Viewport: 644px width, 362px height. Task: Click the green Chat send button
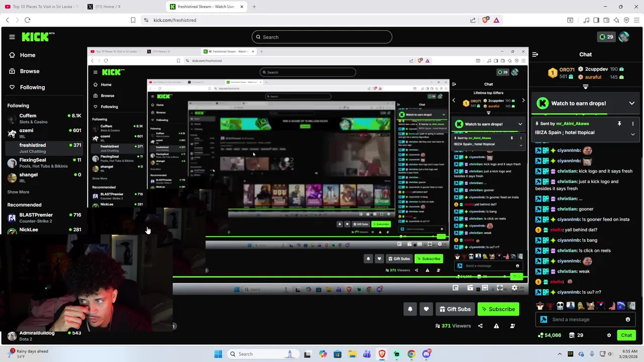click(x=626, y=335)
